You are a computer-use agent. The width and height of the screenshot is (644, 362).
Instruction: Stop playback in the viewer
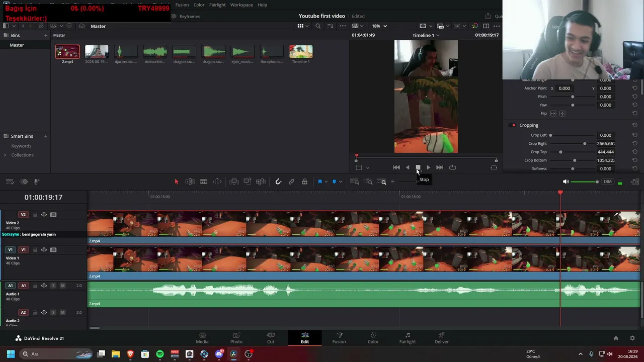click(418, 167)
